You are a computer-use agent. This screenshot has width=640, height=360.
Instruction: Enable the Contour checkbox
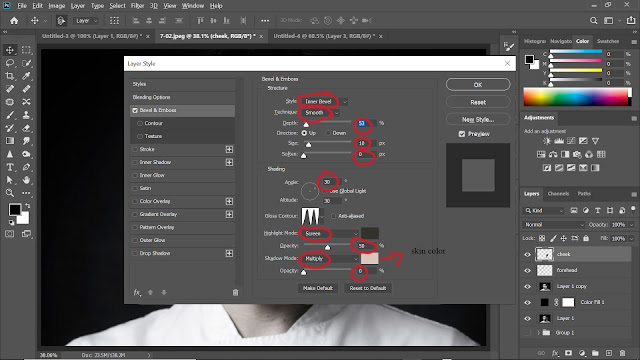tap(140, 123)
